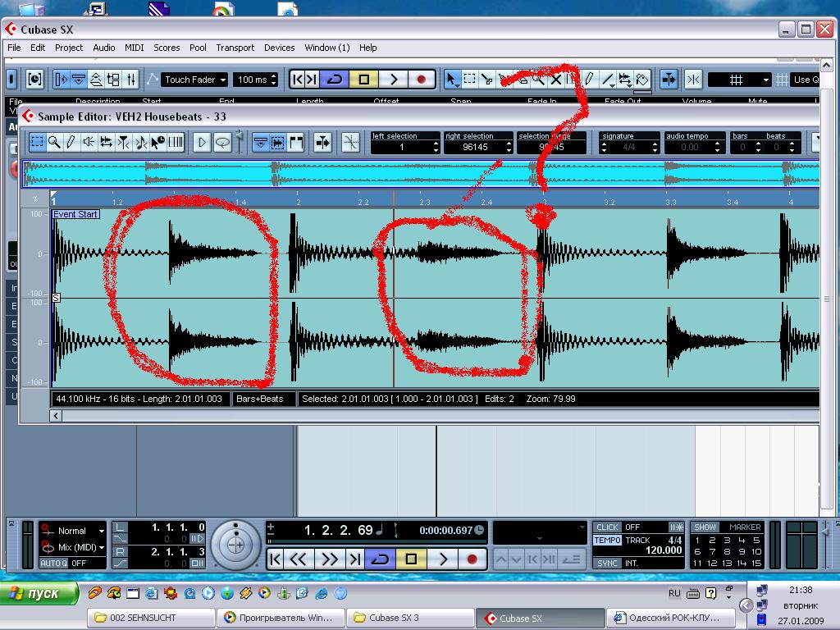Toggle TEMPO track button in transport panel
The width and height of the screenshot is (840, 630).
click(x=607, y=540)
